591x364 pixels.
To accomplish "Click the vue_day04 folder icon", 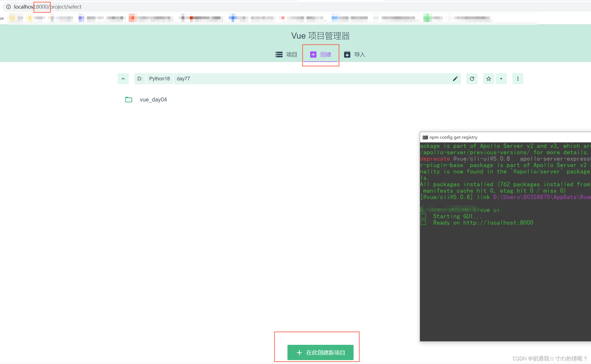I will click(x=129, y=100).
